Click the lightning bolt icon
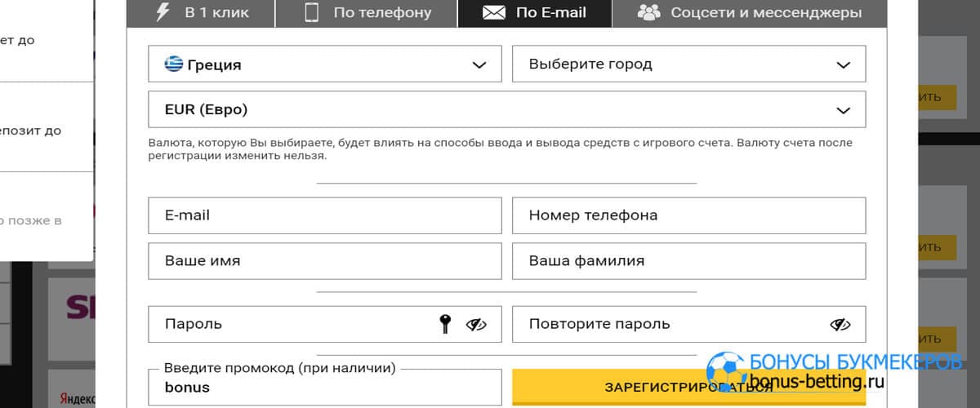980x408 pixels. click(162, 12)
